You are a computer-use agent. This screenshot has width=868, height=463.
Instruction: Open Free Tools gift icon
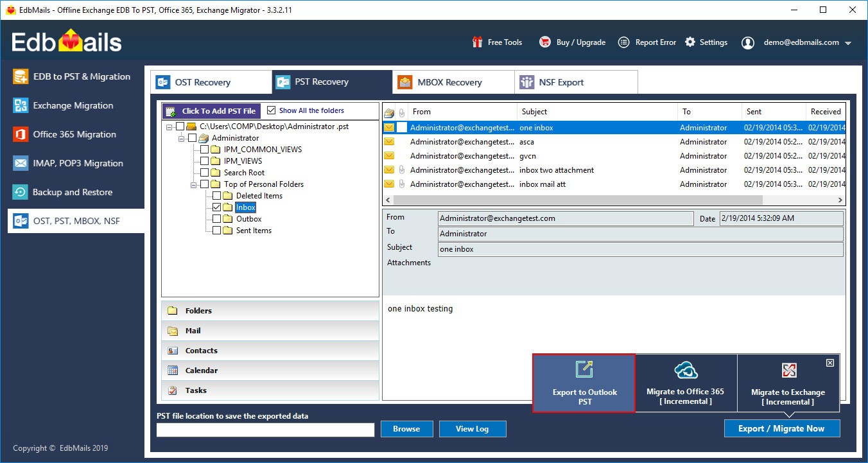coord(477,42)
